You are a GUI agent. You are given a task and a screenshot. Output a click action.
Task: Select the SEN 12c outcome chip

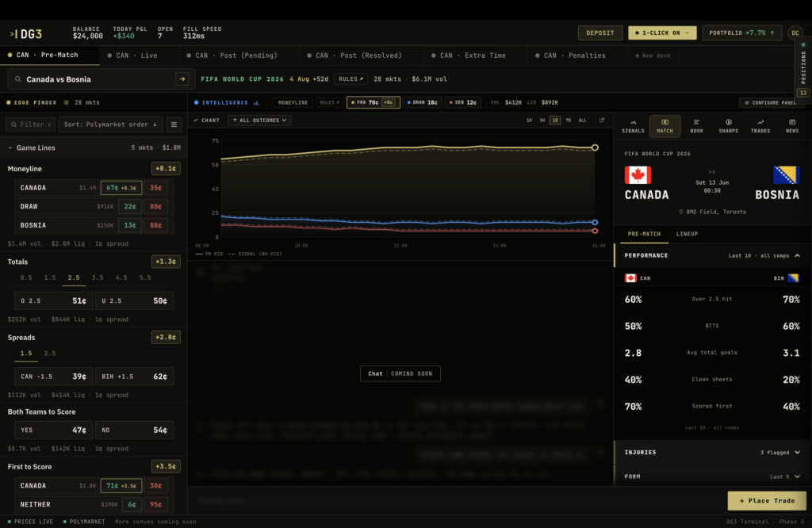pyautogui.click(x=463, y=102)
